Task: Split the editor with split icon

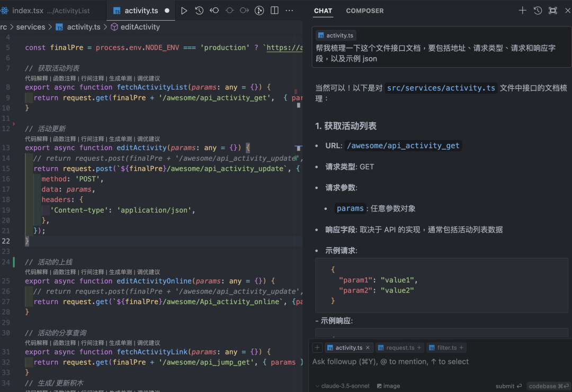Action: point(275,11)
